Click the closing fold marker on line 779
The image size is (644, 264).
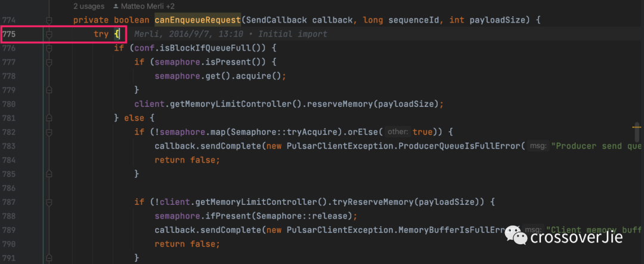click(49, 90)
